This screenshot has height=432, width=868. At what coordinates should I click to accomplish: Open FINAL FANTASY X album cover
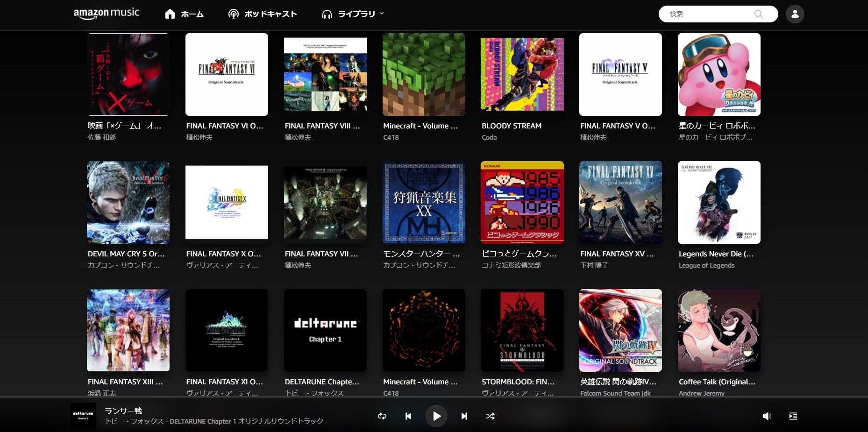(227, 202)
